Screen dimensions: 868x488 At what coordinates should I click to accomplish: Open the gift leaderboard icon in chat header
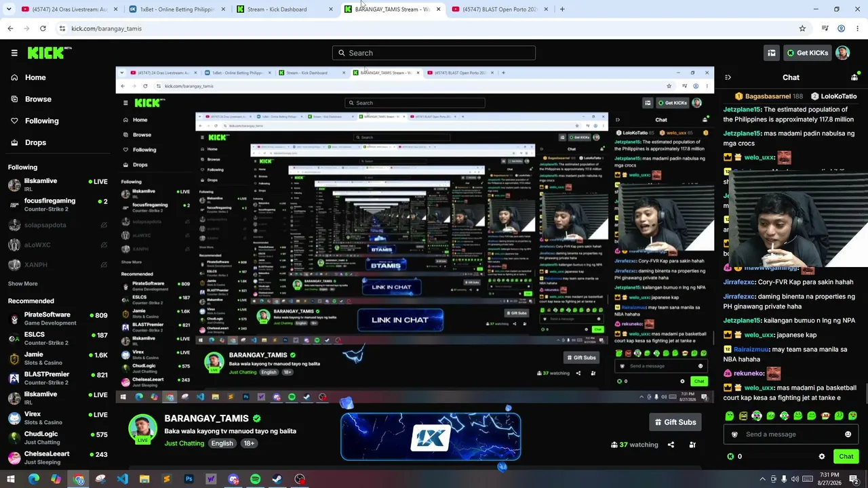[854, 77]
